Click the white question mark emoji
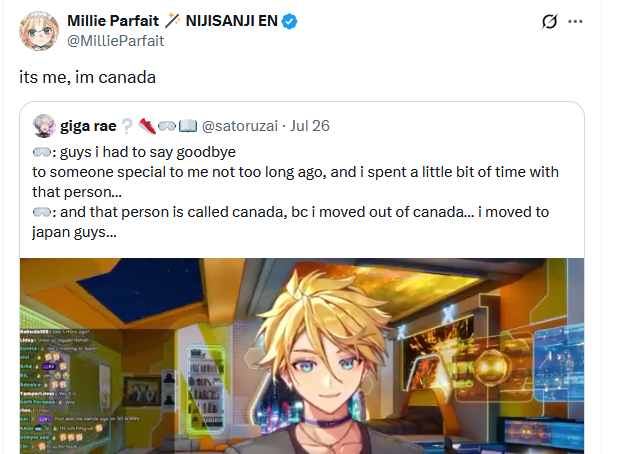The width and height of the screenshot is (619, 454). point(127,126)
